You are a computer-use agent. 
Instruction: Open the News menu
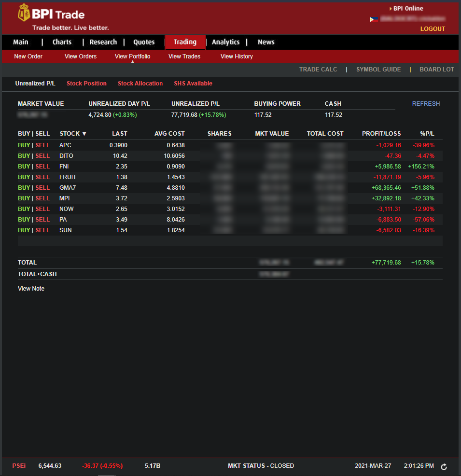click(x=266, y=42)
